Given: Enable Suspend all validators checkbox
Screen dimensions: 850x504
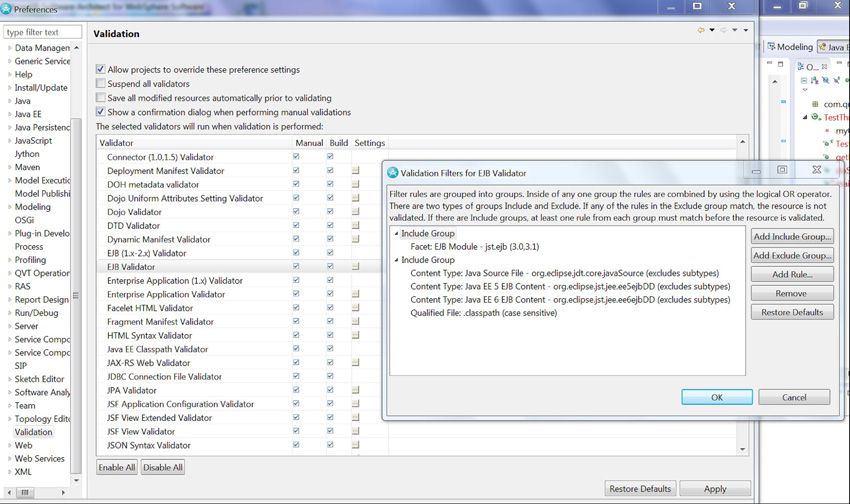Looking at the screenshot, I should (100, 83).
